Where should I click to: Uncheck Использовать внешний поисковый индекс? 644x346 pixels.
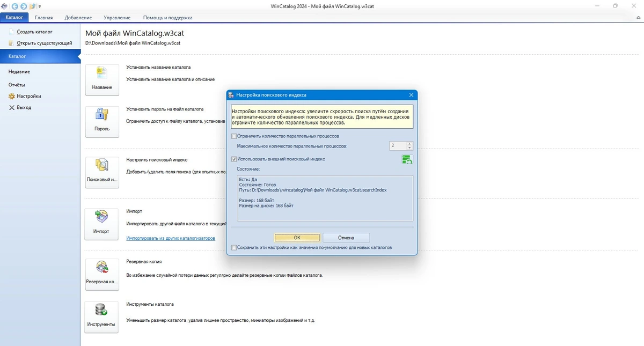tap(234, 159)
